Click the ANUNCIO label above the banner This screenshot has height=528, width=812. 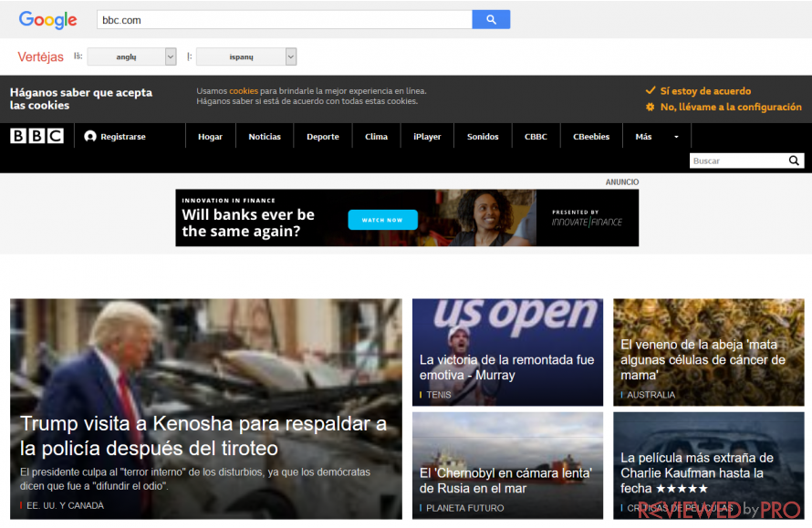click(x=622, y=182)
